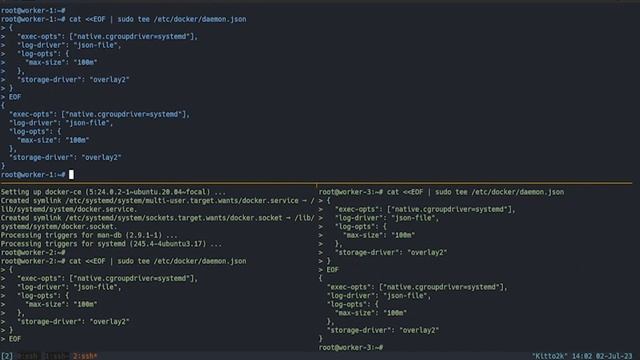Click the output "exec-opts" line in worker-1 pane
640x360 pixels.
[99, 114]
